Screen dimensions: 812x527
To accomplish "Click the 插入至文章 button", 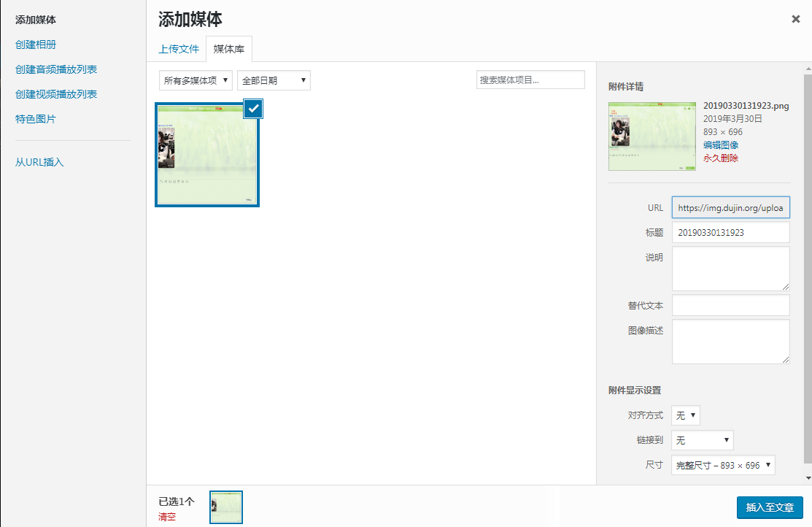I will click(x=770, y=507).
